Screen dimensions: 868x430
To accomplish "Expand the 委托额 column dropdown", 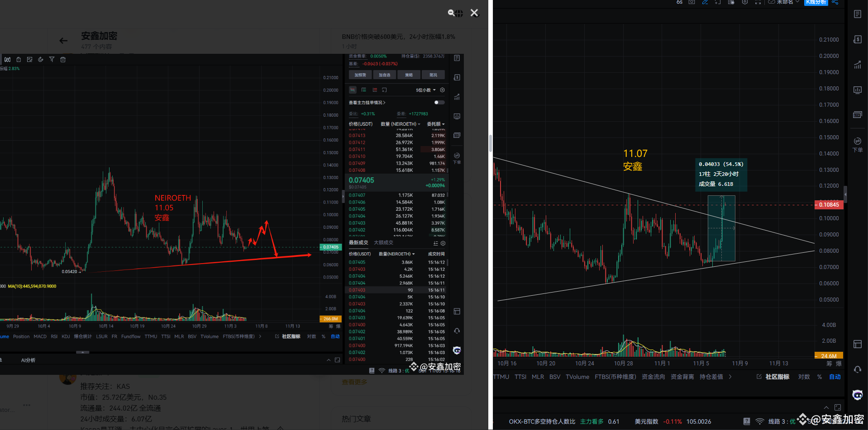I will click(435, 123).
